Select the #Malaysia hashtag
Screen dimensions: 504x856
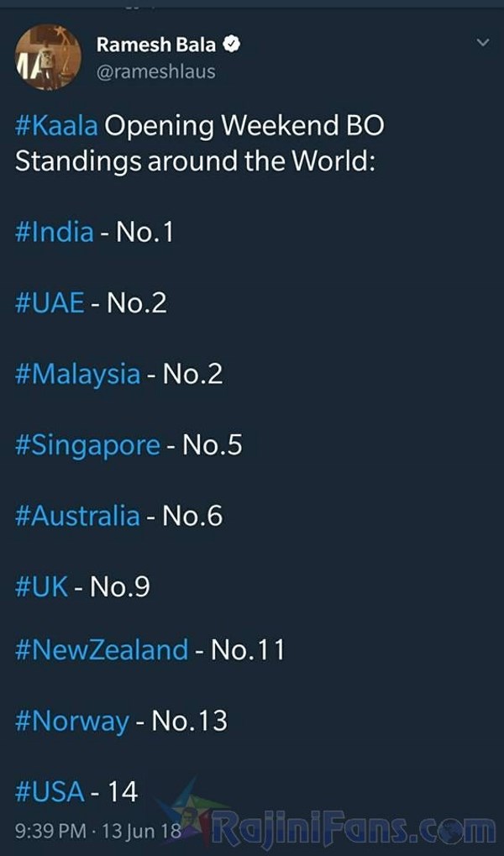coord(77,374)
